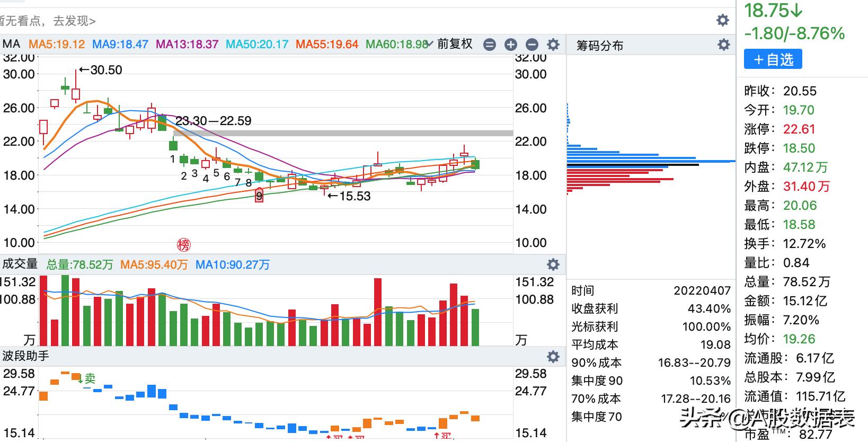Click the 卖 sell signal marker
The width and height of the screenshot is (868, 442).
pyautogui.click(x=87, y=378)
